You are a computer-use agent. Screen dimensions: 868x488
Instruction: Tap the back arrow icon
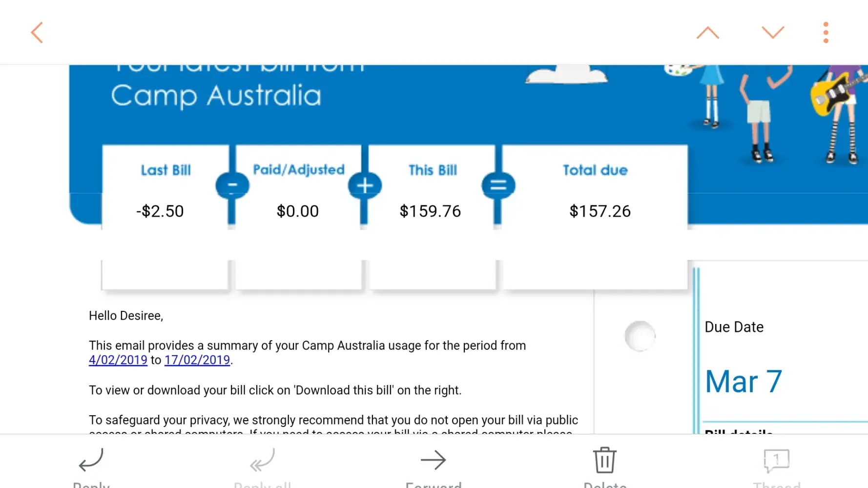pyautogui.click(x=37, y=33)
